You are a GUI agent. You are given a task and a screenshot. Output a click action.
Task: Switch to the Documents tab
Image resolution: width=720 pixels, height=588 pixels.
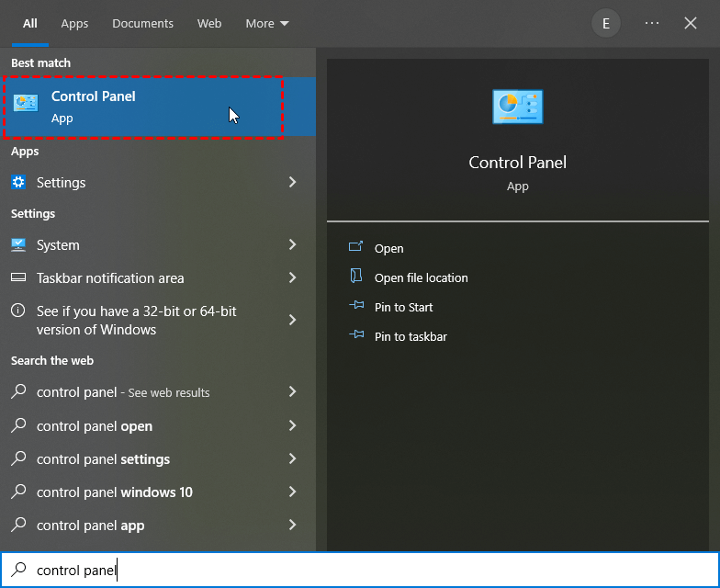[142, 24]
